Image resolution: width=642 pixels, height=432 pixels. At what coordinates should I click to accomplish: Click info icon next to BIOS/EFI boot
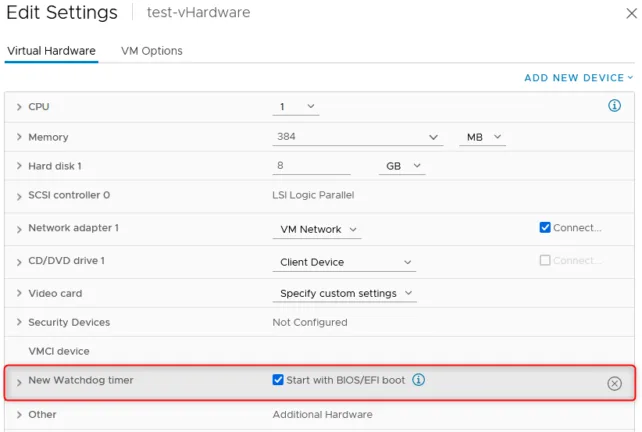point(418,380)
